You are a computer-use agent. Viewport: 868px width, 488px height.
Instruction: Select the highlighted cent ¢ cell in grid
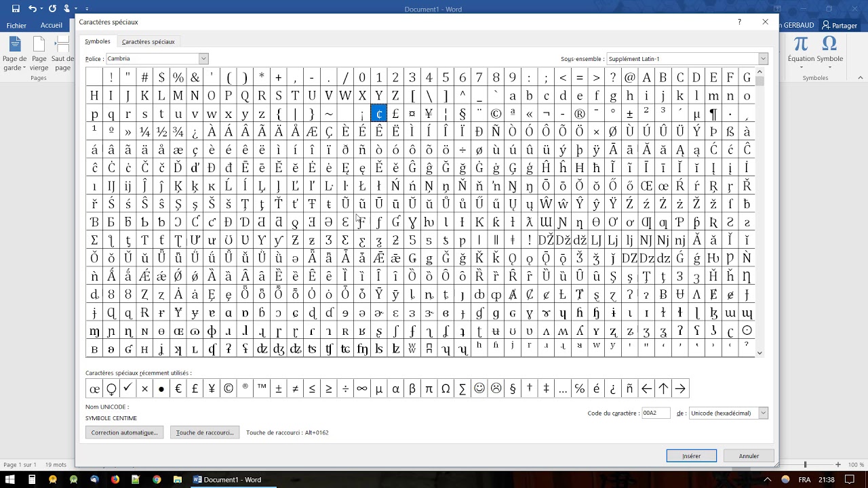(379, 114)
